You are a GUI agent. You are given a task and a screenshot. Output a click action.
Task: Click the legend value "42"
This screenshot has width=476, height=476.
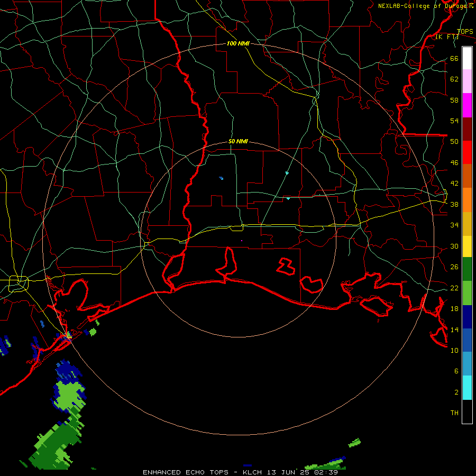(x=454, y=184)
